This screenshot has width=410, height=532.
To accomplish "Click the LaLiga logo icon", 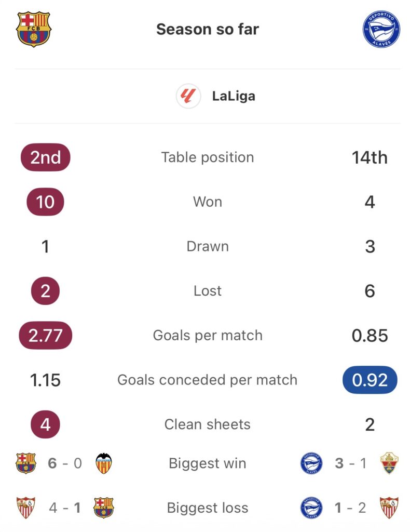I will tap(188, 96).
